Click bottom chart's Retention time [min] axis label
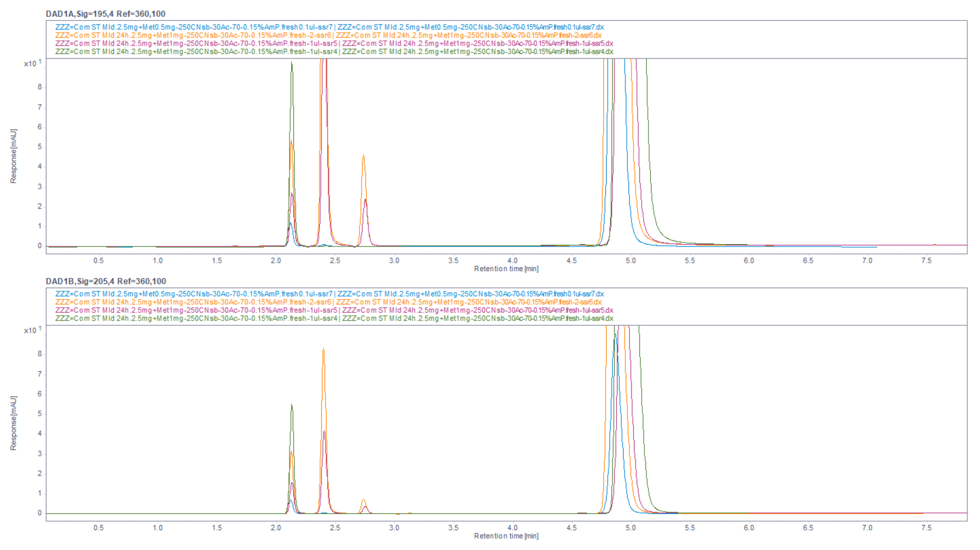980x550 pixels. pos(506,536)
